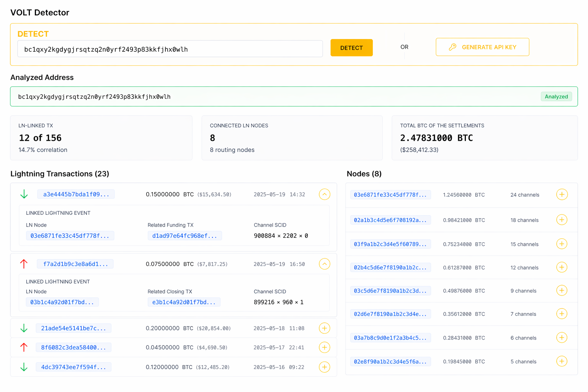Image resolution: width=588 pixels, height=392 pixels.
Task: Click "($258,412.33)" USD value
Action: [419, 150]
